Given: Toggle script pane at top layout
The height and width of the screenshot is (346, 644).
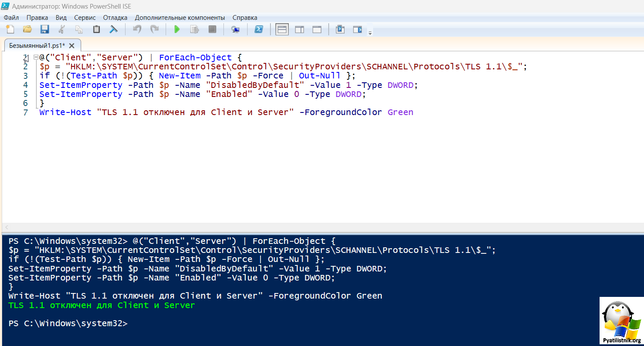Looking at the screenshot, I should click(282, 29).
